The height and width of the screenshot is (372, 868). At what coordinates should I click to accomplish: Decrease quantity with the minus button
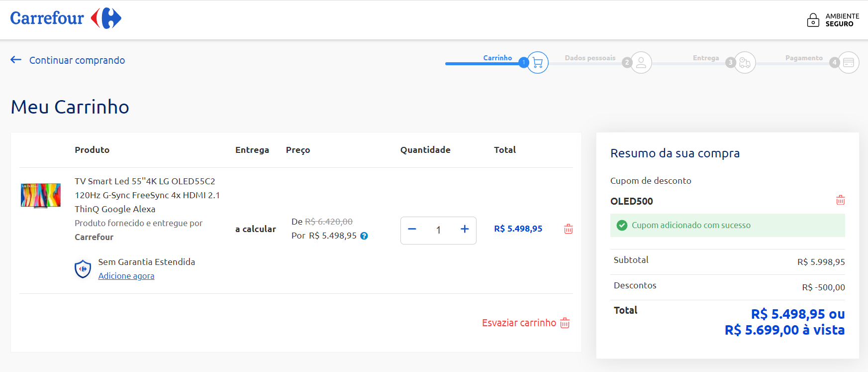point(412,229)
